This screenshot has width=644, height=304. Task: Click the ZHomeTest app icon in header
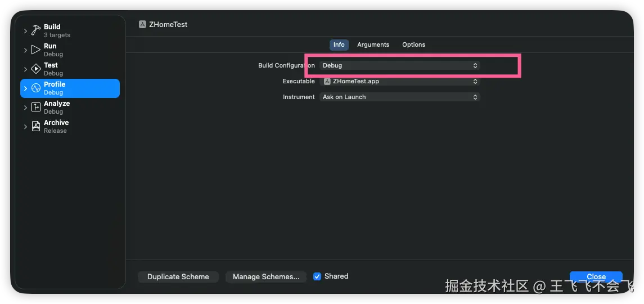tap(142, 24)
